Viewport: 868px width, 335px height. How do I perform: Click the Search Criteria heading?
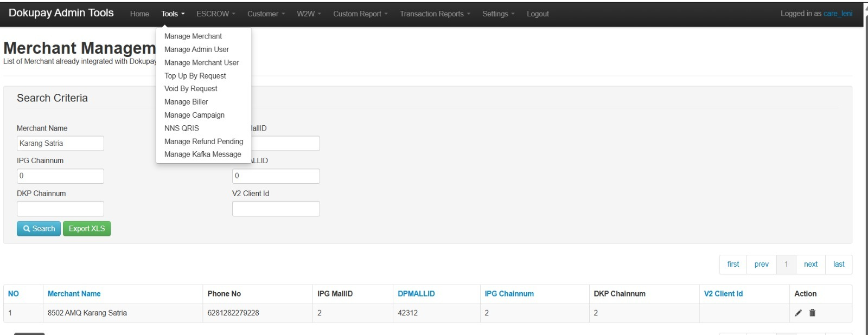click(52, 98)
